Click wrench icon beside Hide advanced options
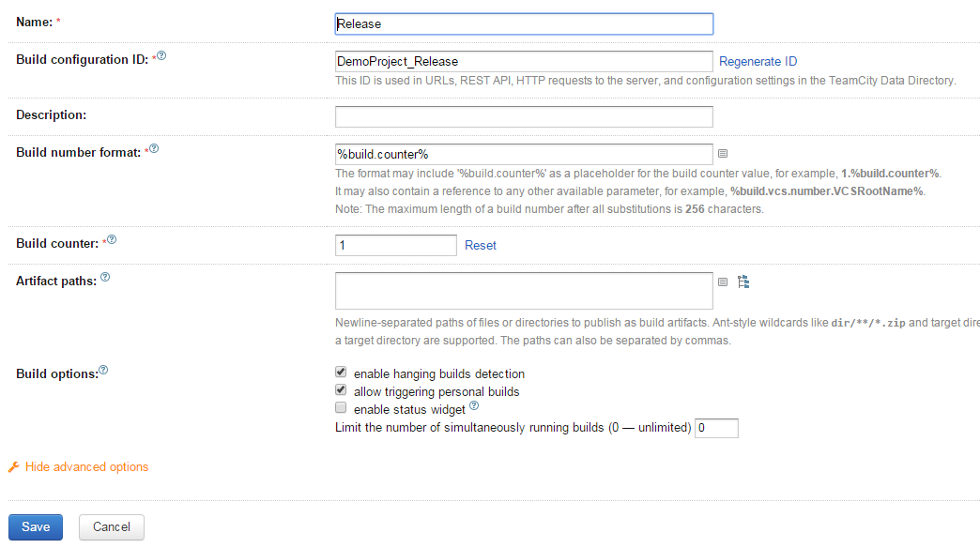980x548 pixels. [x=14, y=467]
